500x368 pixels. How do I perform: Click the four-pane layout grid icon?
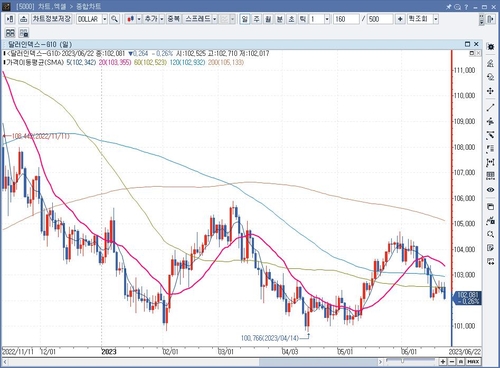coord(10,33)
